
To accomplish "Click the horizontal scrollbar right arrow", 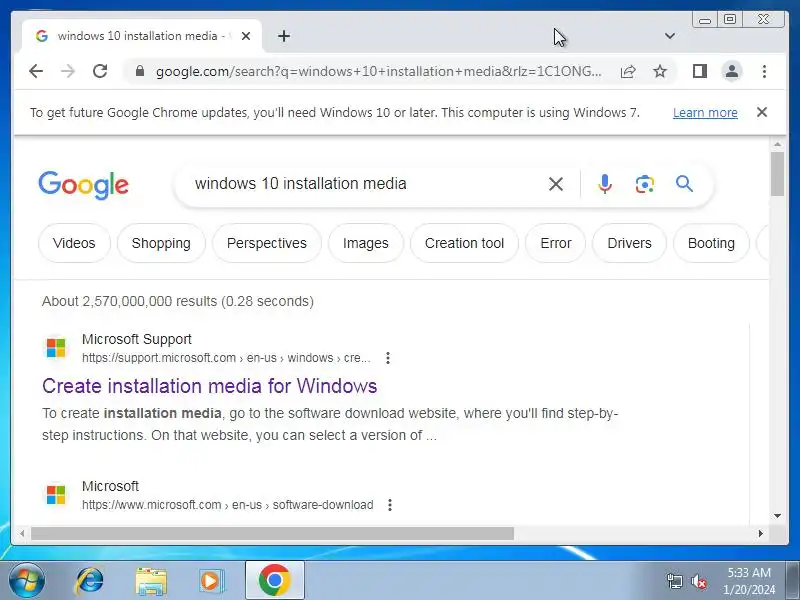I will pos(761,533).
